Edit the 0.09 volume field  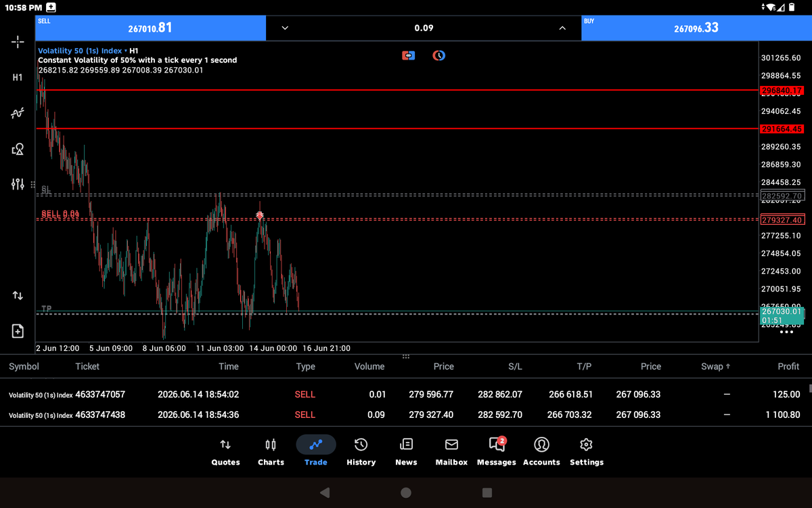tap(424, 28)
